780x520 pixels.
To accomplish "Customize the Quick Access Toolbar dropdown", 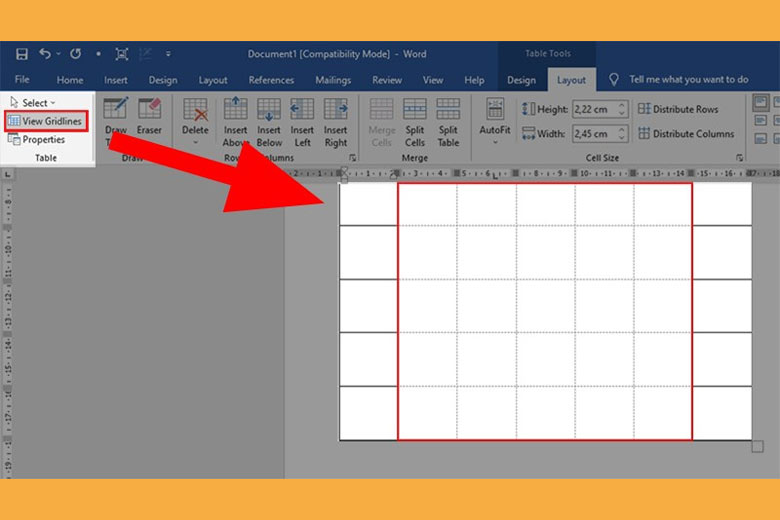I will 168,54.
